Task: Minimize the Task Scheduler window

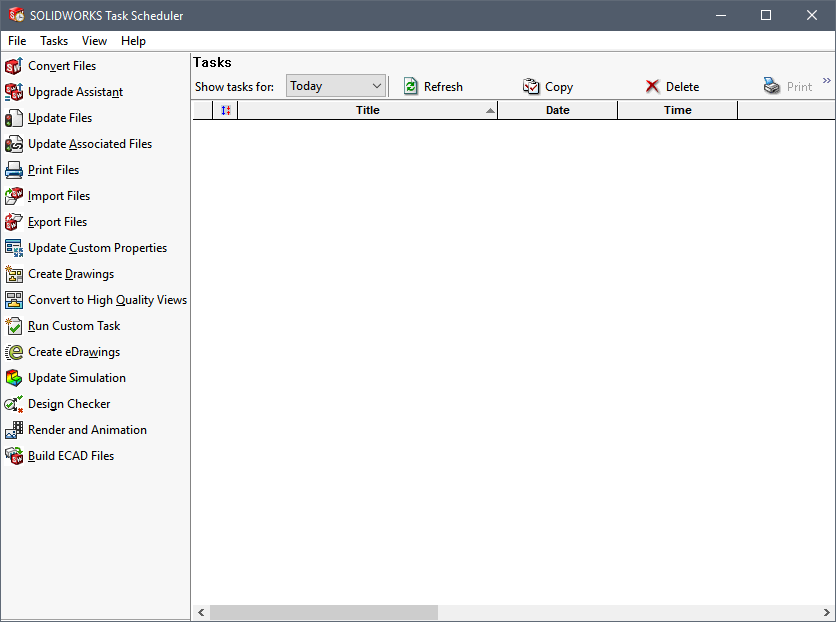Action: coord(721,15)
